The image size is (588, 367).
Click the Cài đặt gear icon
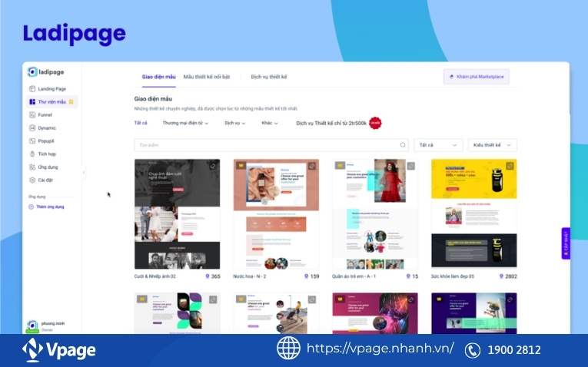click(32, 180)
